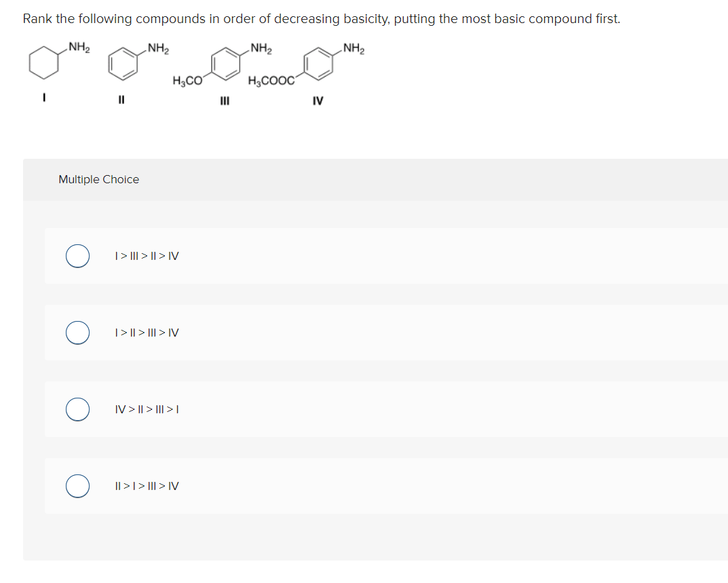Select the radio button for II > I > III > IV
This screenshot has height=583, width=728.
[77, 486]
